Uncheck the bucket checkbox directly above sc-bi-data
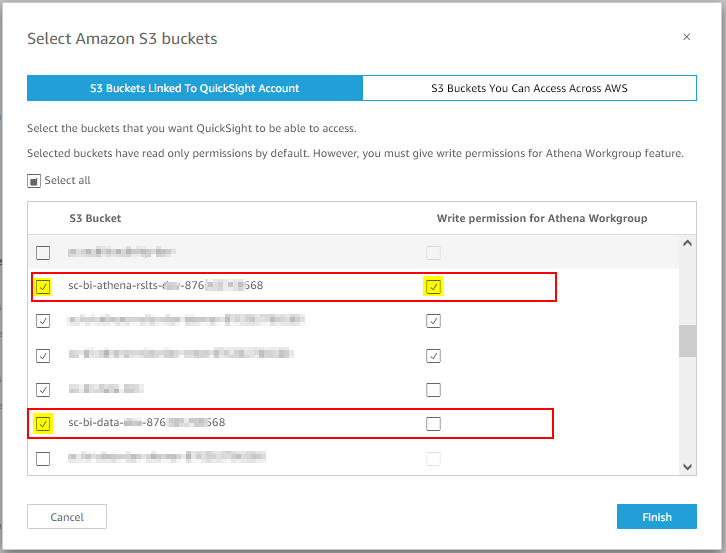The image size is (726, 553). (43, 390)
